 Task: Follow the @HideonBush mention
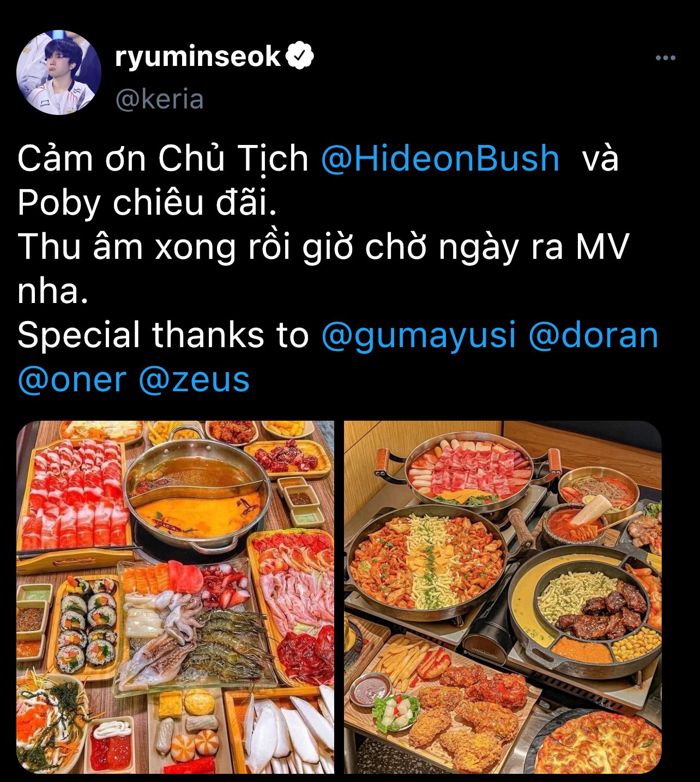pyautogui.click(x=440, y=159)
